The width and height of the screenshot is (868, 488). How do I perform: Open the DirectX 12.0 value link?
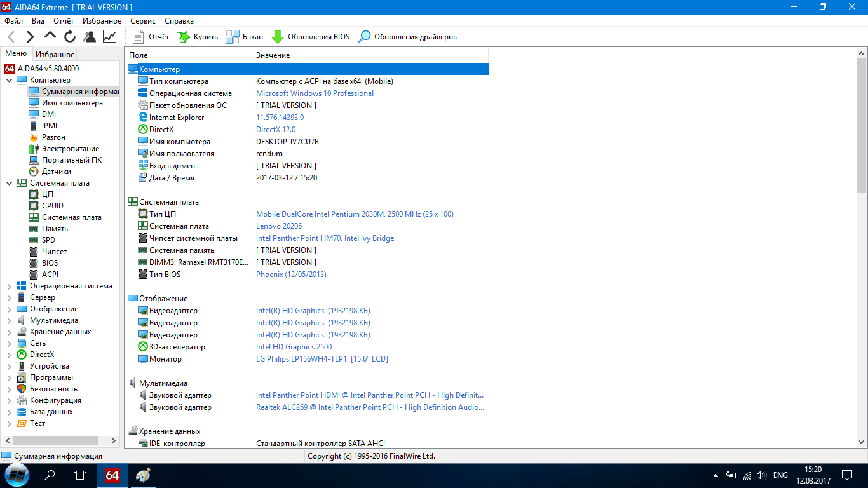tap(276, 130)
